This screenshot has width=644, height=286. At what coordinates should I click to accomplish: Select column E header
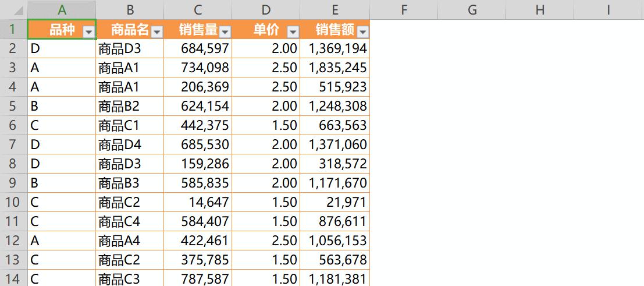click(335, 9)
